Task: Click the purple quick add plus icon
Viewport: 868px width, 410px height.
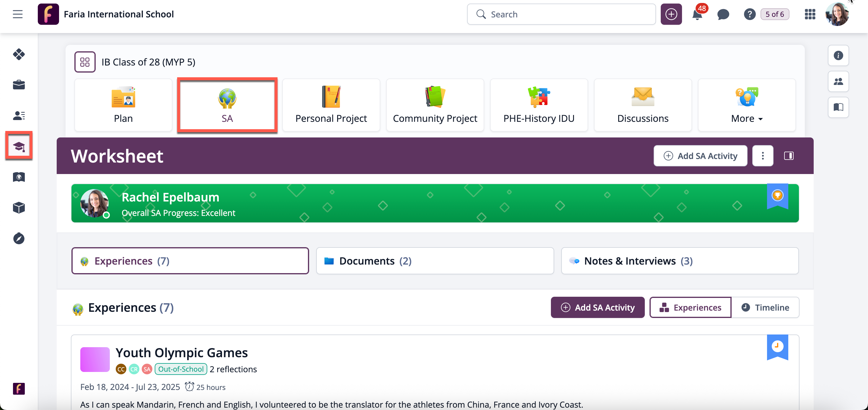Action: (x=671, y=14)
